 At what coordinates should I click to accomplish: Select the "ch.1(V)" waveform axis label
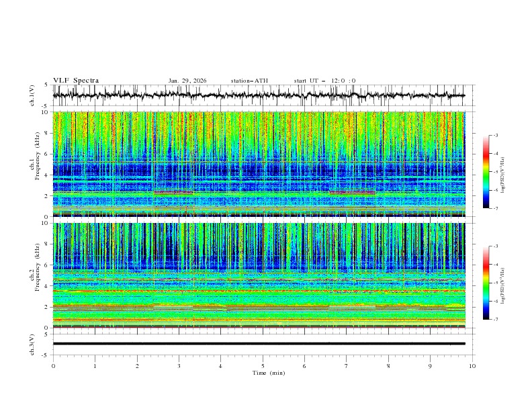click(34, 95)
